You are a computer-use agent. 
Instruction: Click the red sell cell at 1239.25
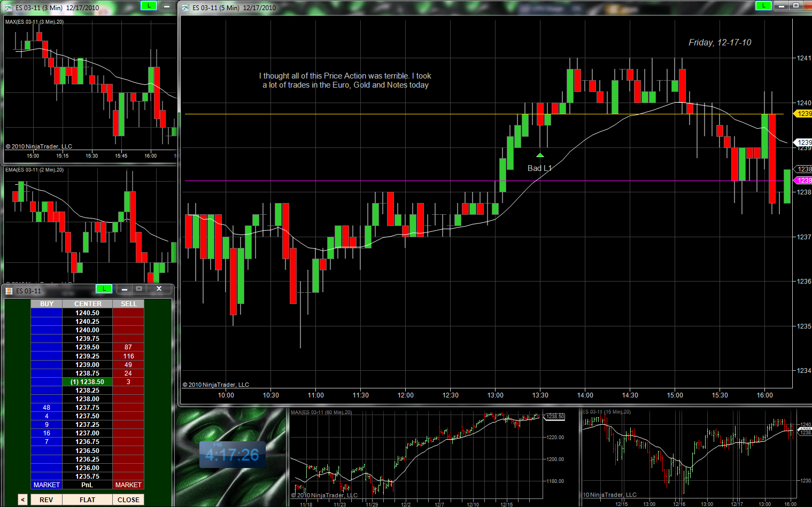(x=128, y=356)
